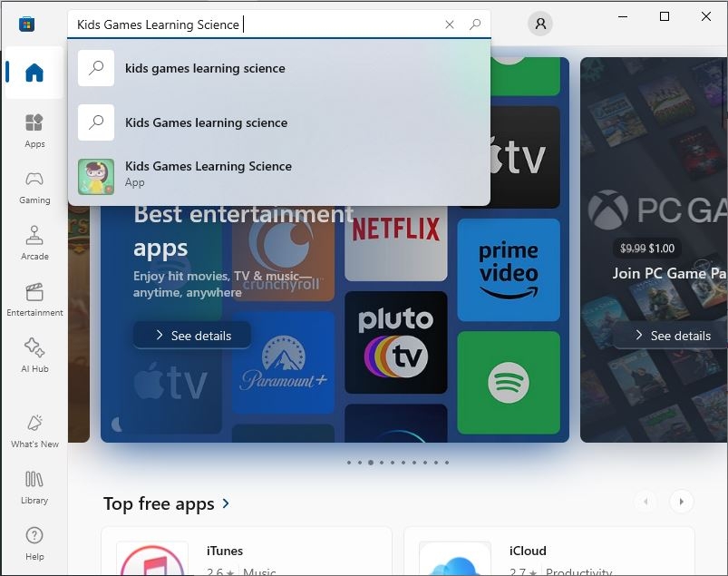Open the Crunchyroll tile
Screen dimensions: 728x576
point(283,253)
